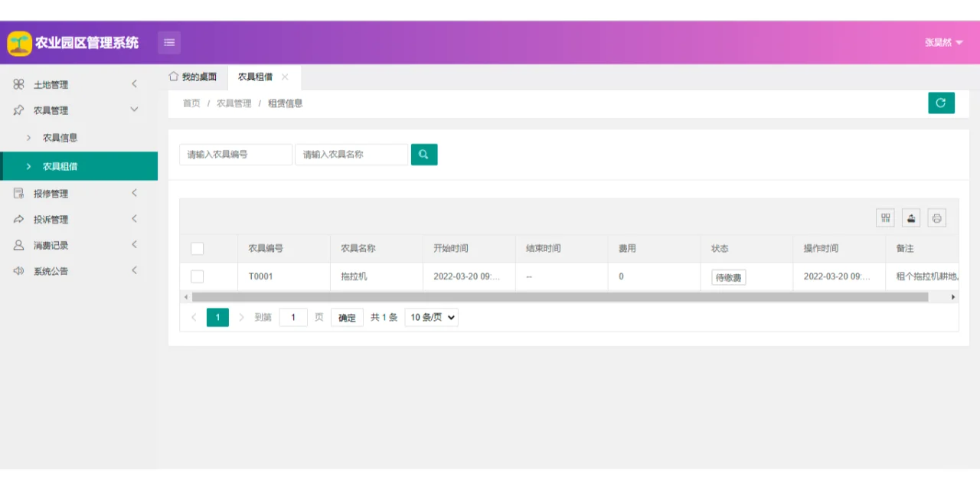Image resolution: width=980 pixels, height=490 pixels.
Task: Collapse the 农具管理 menu
Action: coord(135,110)
